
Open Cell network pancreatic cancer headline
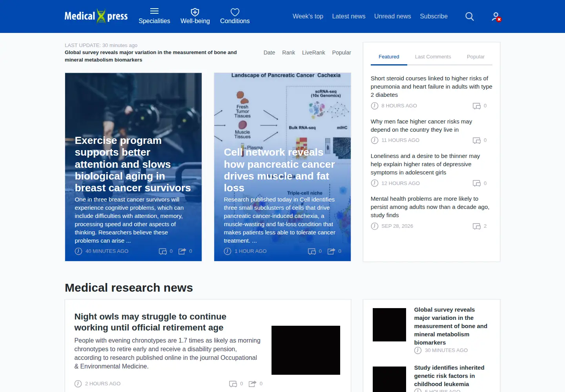point(279,170)
